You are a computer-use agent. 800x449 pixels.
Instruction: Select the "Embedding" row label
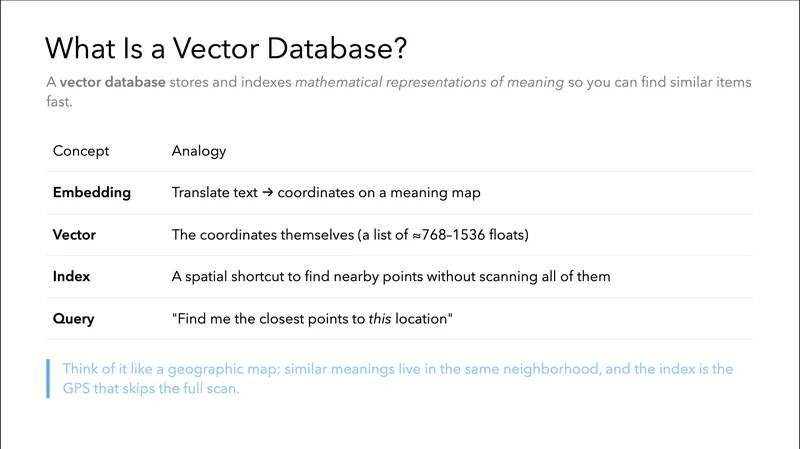(x=92, y=193)
